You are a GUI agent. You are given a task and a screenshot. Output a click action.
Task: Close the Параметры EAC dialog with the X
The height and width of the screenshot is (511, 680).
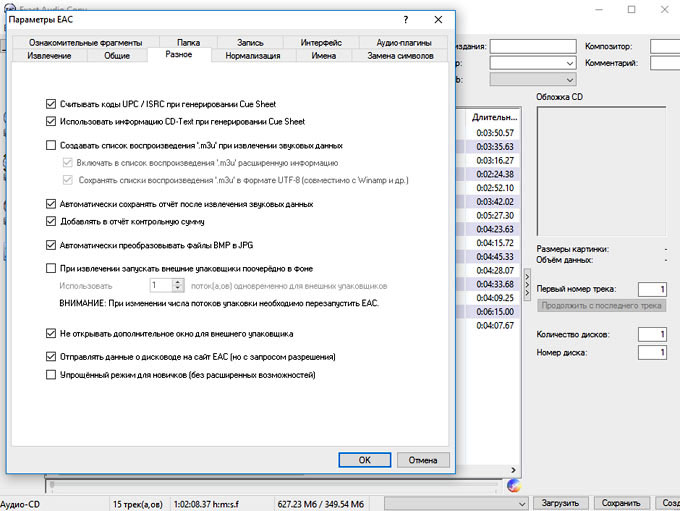438,19
